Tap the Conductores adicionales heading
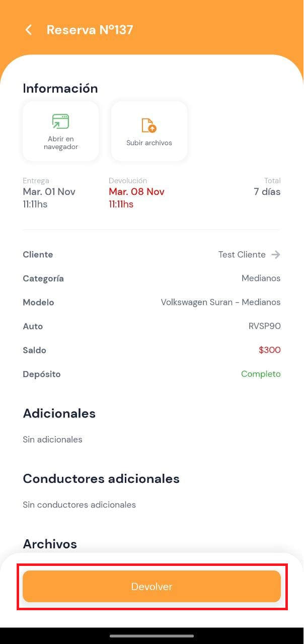The width and height of the screenshot is (304, 644). coord(101,478)
